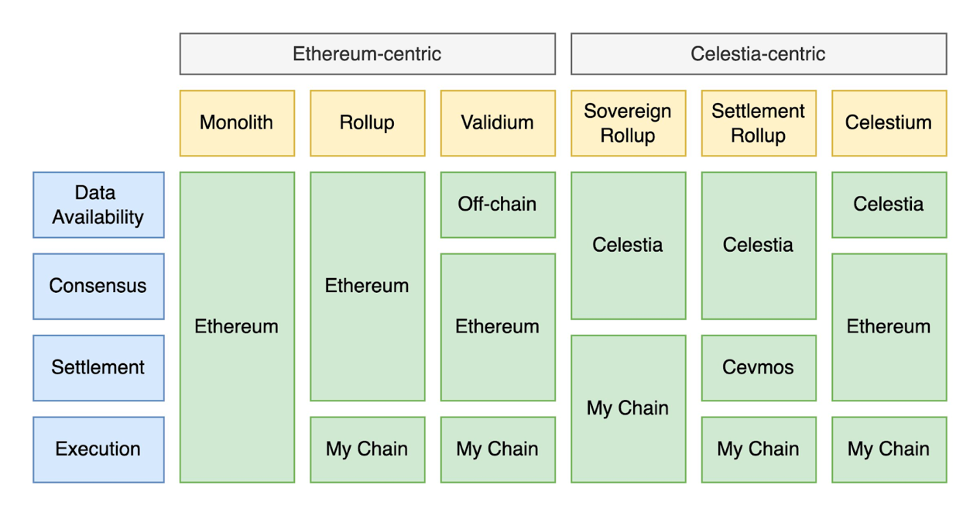This screenshot has width=980, height=516.
Task: Select the Sovereign Rollup label box
Action: click(628, 122)
